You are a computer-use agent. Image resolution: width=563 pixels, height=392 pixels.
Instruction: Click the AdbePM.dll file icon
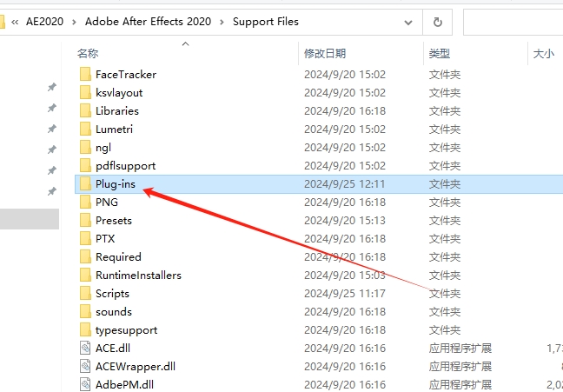point(85,385)
